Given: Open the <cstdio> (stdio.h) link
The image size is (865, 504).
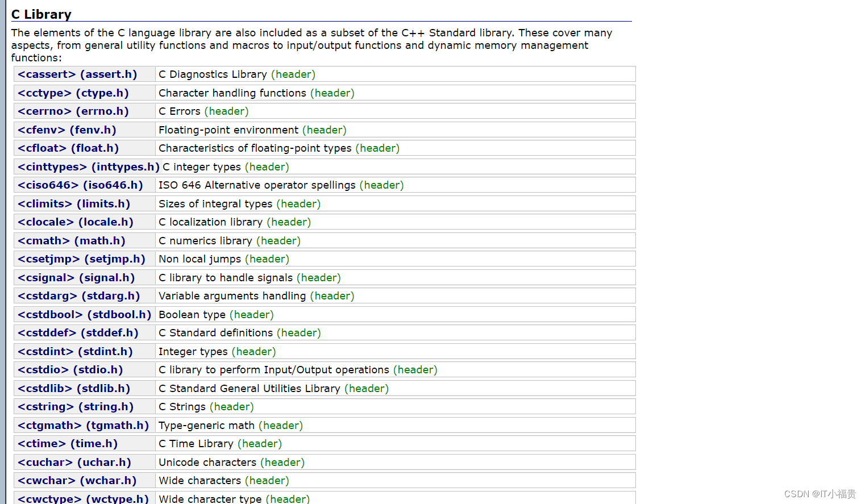Looking at the screenshot, I should [x=70, y=370].
